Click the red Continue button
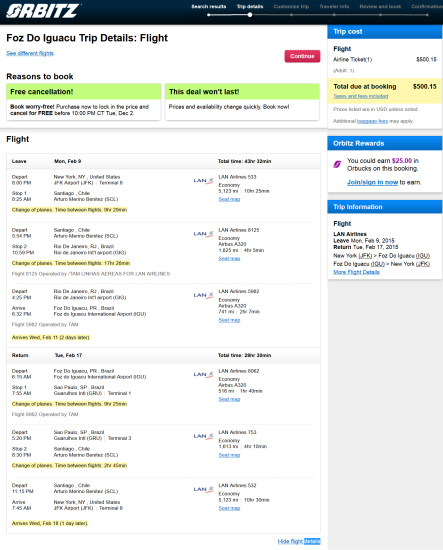This screenshot has height=550, width=443. 302,56
